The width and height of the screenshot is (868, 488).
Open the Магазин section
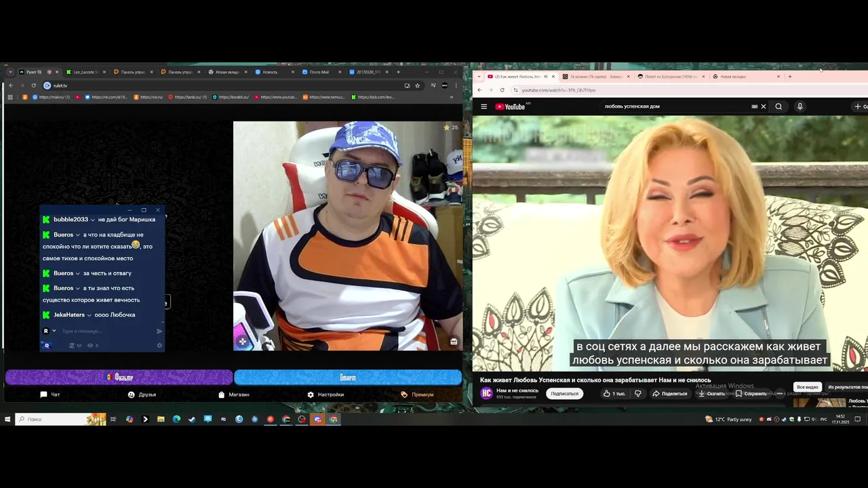click(x=234, y=394)
